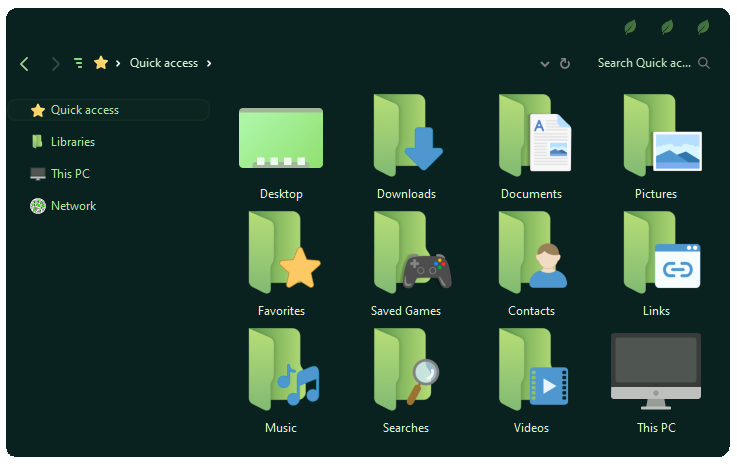Select Quick access in the sidebar
737x467 pixels.
point(84,110)
